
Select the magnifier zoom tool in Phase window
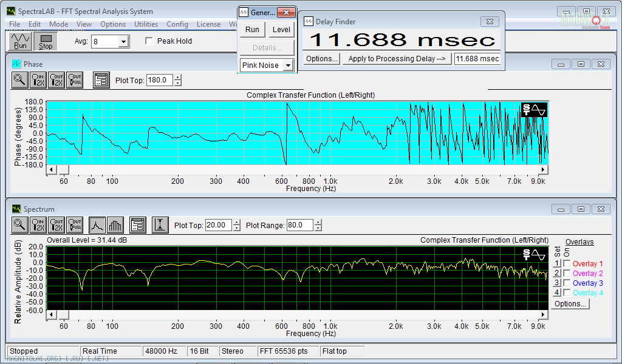coord(19,80)
